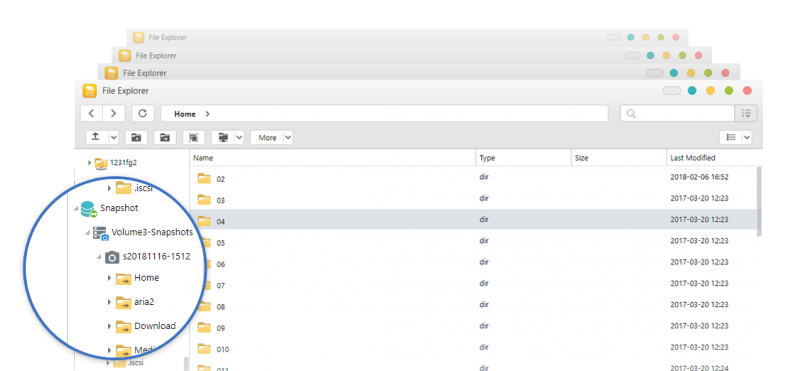Click the remote connection monitor icon
Screen dimensions: 798x371
pos(223,137)
